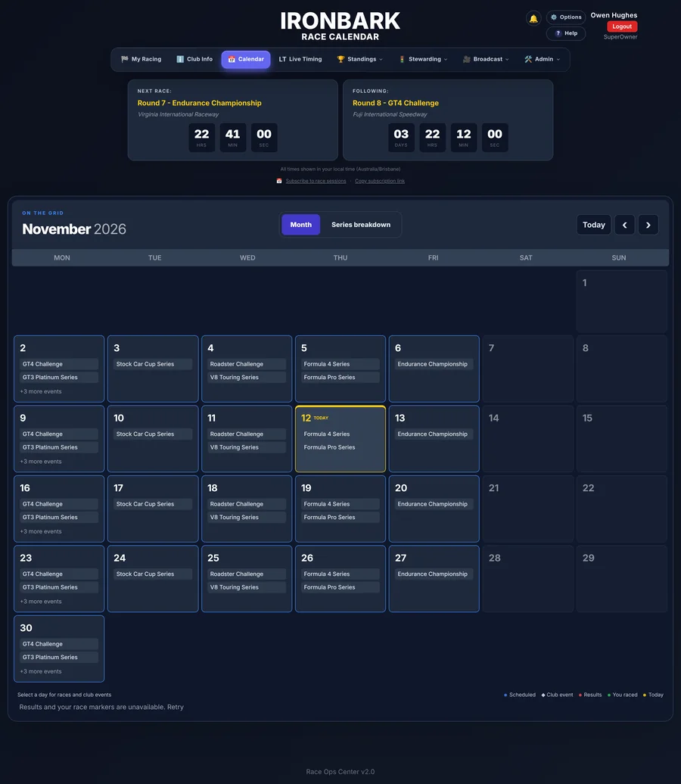Expand +3 more events on November 16
This screenshot has width=681, height=784.
coord(41,531)
